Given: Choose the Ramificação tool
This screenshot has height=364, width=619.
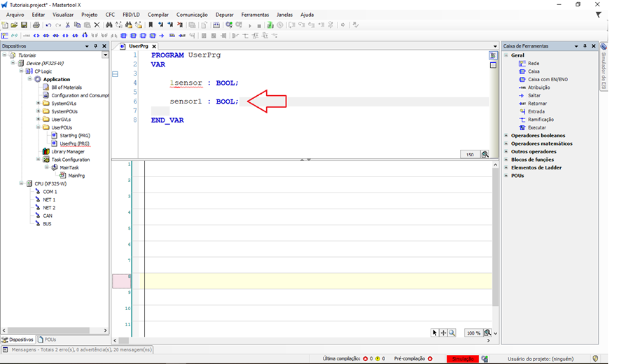Looking at the screenshot, I should (540, 120).
